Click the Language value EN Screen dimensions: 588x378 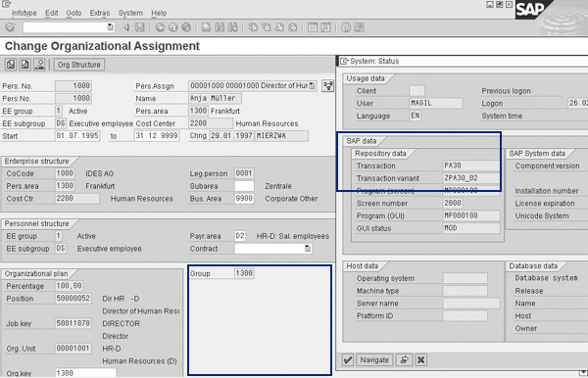(x=415, y=116)
